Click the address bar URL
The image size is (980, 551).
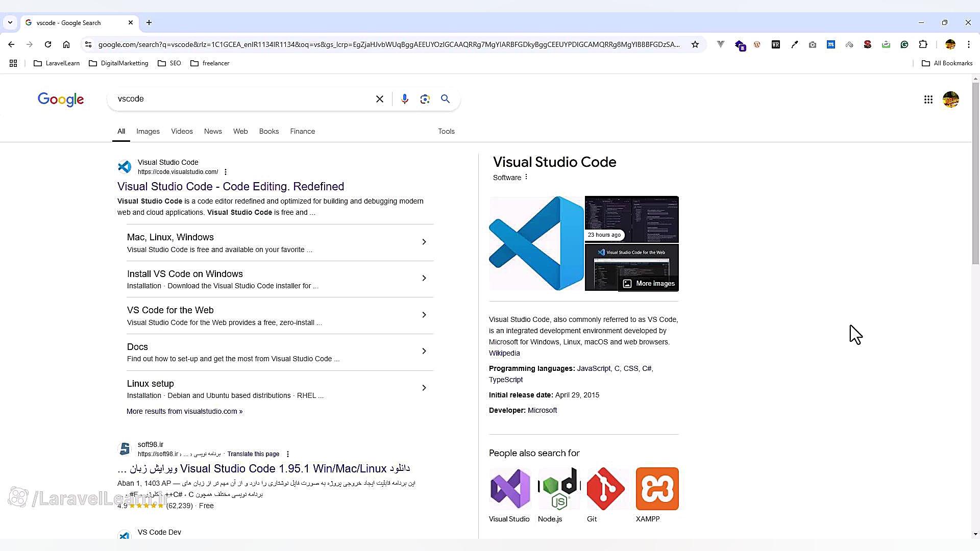pyautogui.click(x=389, y=45)
